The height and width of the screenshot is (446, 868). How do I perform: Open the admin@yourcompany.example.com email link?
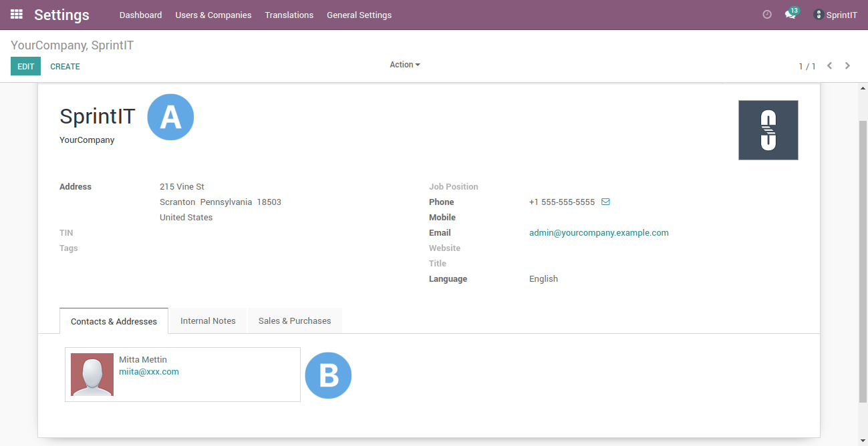tap(599, 232)
